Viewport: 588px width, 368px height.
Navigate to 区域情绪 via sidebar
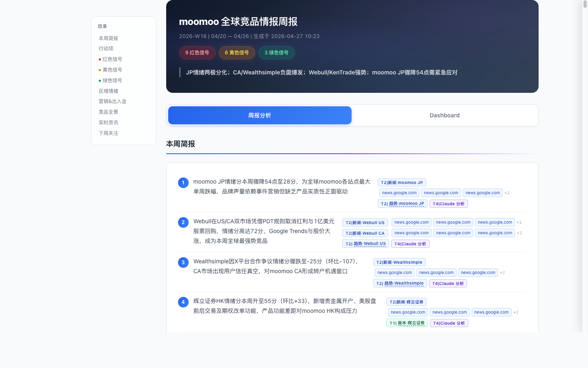click(x=108, y=91)
